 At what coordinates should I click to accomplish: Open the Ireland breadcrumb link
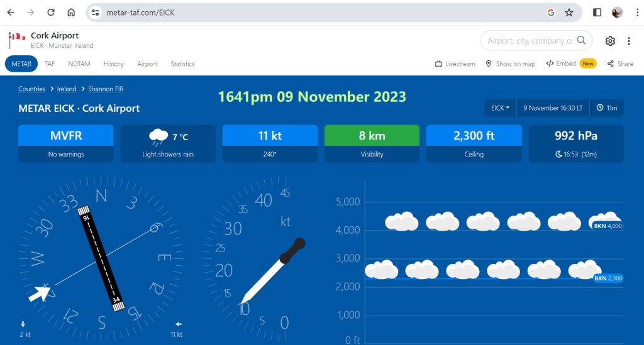(x=67, y=89)
